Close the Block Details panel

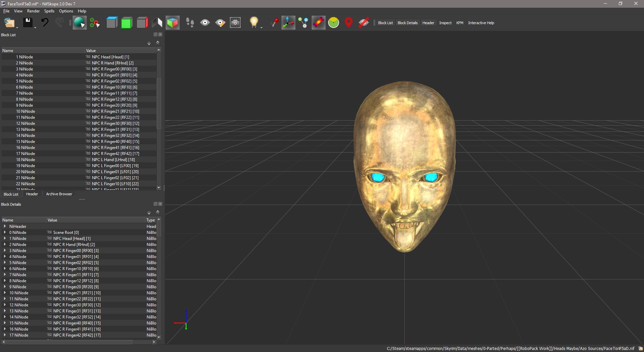pyautogui.click(x=160, y=204)
